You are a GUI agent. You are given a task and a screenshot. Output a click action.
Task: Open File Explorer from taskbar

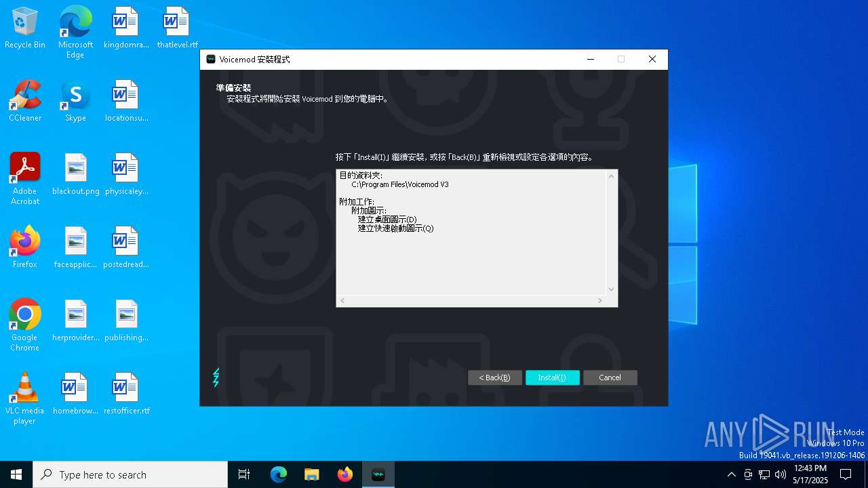(311, 474)
